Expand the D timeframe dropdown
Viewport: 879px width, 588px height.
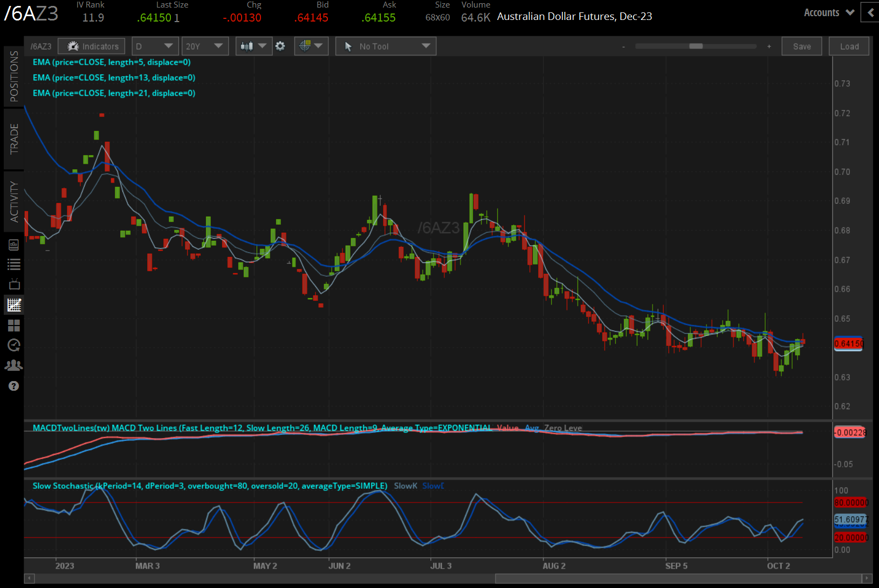click(155, 46)
